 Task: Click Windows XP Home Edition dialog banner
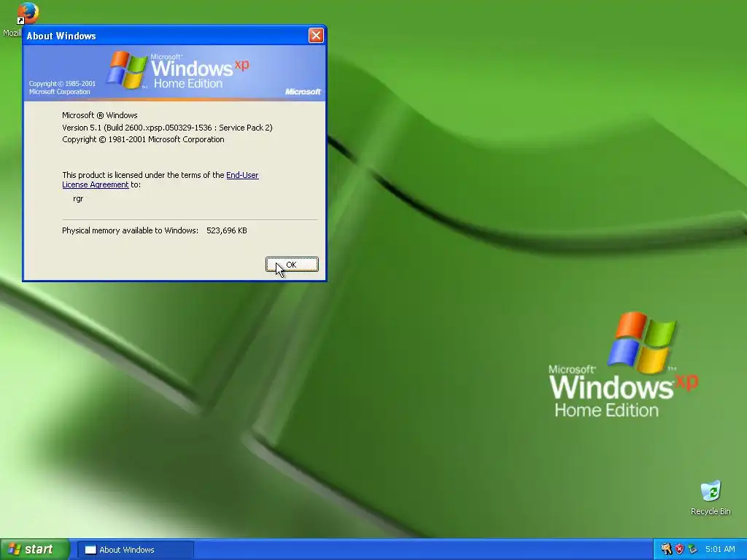(174, 73)
